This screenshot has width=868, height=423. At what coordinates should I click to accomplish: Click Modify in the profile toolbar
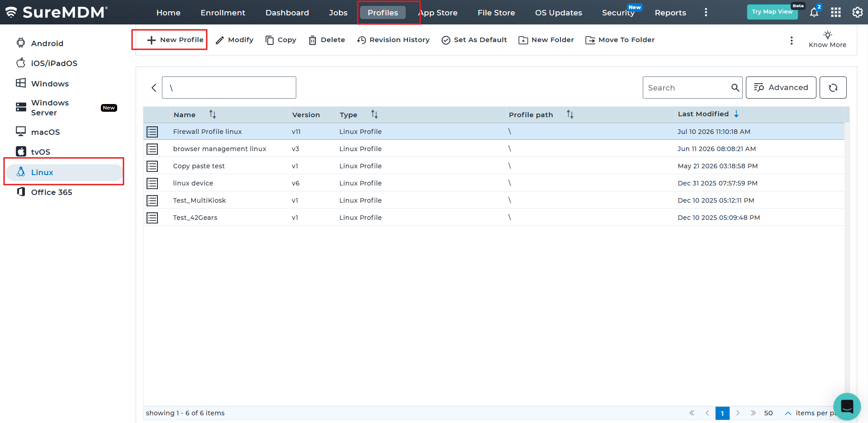[x=234, y=40]
